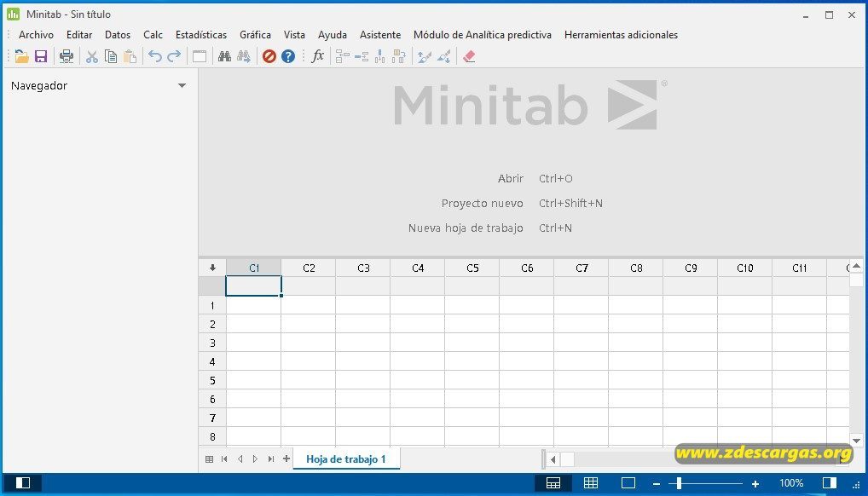
Task: Click the C1 column header
Action: click(x=254, y=268)
